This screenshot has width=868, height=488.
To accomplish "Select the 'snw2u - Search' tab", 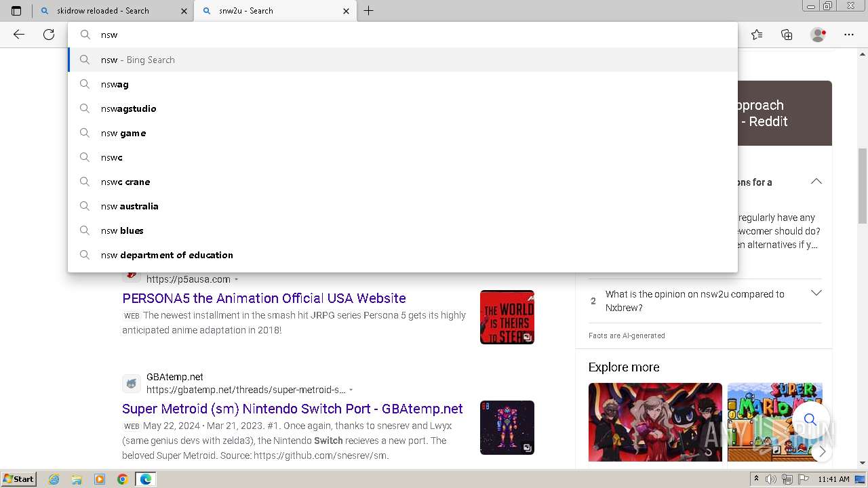I will click(x=275, y=11).
